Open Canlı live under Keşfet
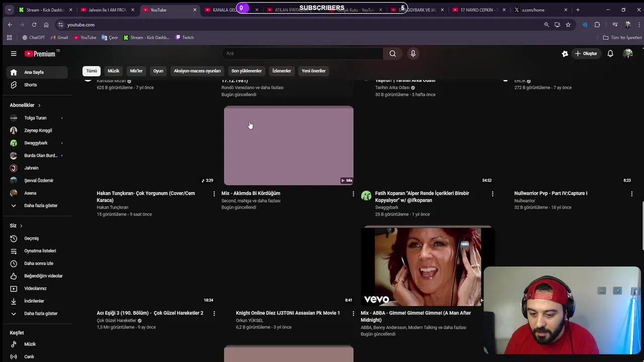644x362 pixels. pyautogui.click(x=38, y=357)
